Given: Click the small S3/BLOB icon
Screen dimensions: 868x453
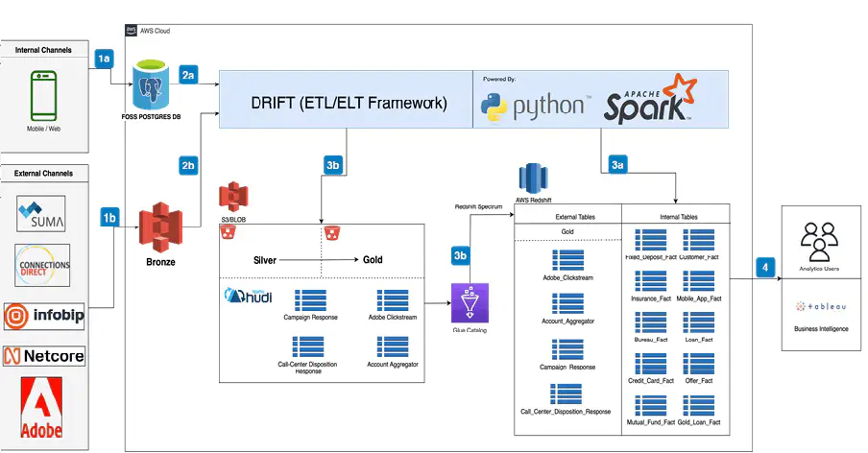Looking at the screenshot, I should click(x=233, y=198).
